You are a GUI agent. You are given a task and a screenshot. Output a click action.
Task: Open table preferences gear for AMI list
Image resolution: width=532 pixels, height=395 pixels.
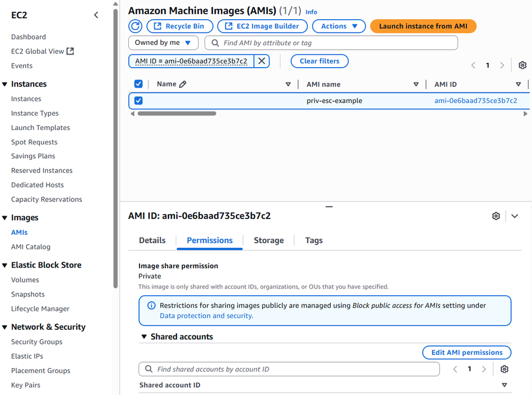click(x=522, y=65)
